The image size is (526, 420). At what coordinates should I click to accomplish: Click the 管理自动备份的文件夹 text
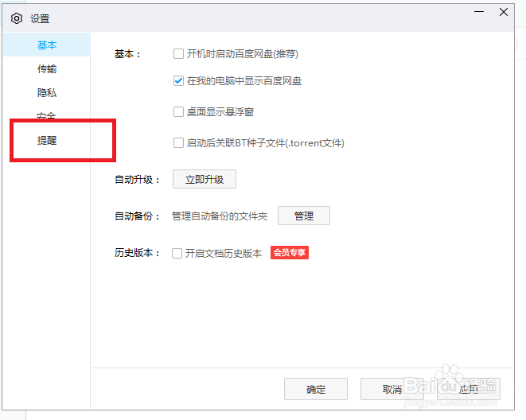[x=220, y=216]
